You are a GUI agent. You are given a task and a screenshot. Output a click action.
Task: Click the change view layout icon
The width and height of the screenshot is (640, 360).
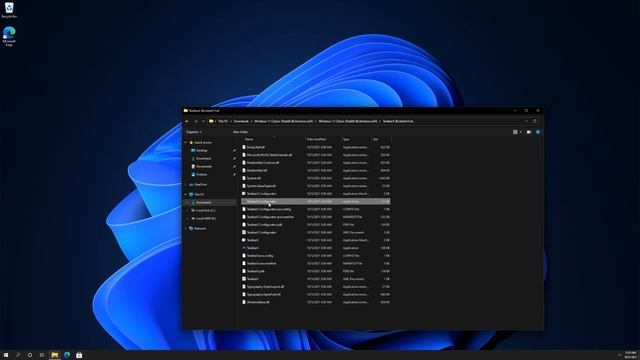click(515, 132)
